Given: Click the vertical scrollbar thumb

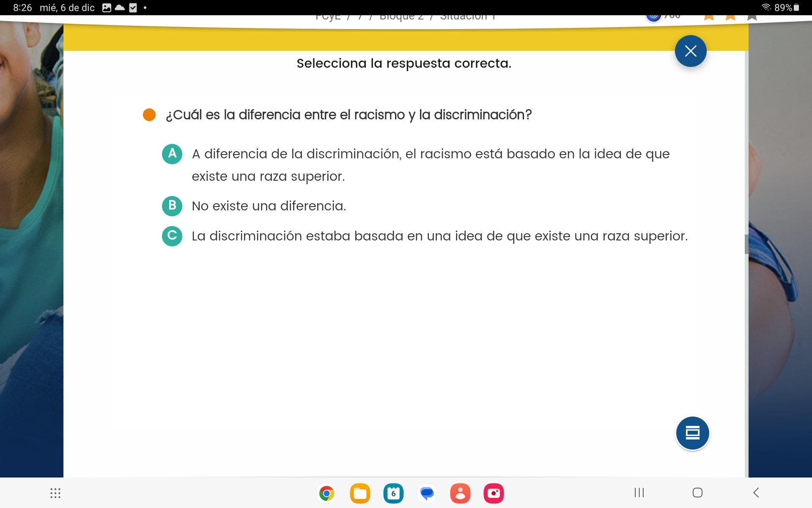Looking at the screenshot, I should click(x=746, y=244).
